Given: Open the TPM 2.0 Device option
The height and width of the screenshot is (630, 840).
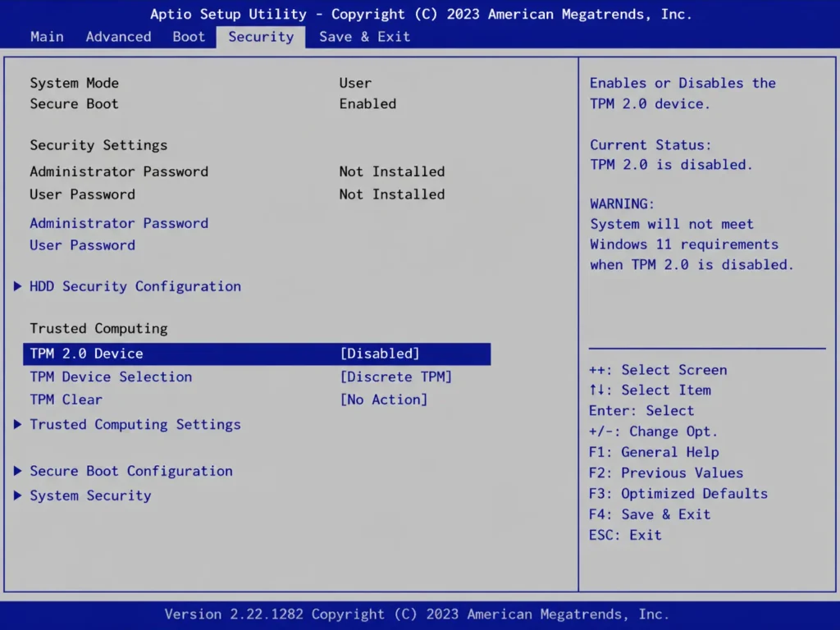Looking at the screenshot, I should click(x=87, y=353).
